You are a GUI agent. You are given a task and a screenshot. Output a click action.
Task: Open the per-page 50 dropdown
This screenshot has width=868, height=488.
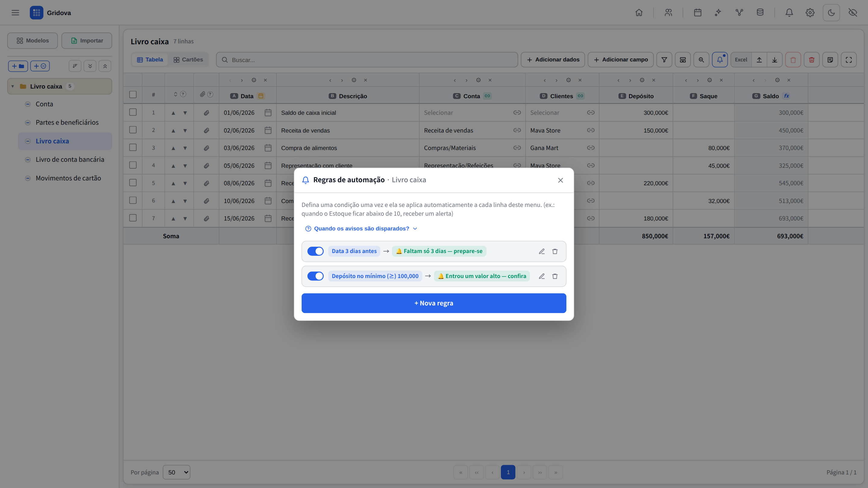176,472
